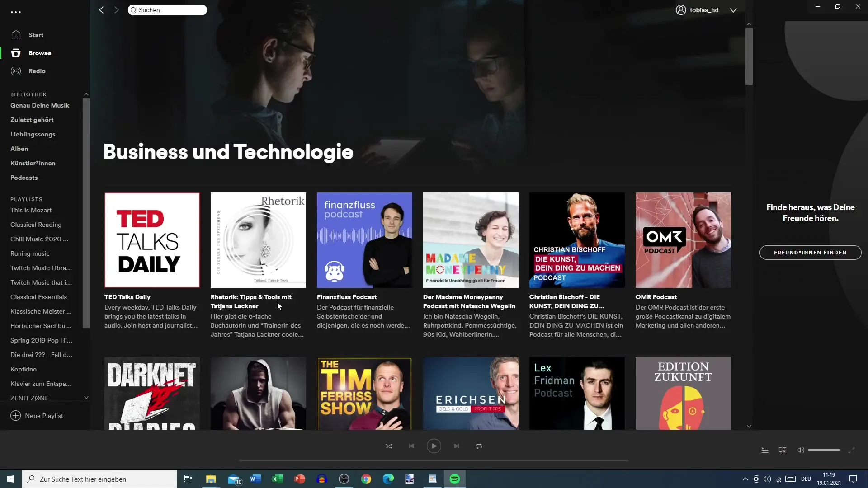Open Podcasts in the library
Screen dimensions: 868x488
pos(24,178)
